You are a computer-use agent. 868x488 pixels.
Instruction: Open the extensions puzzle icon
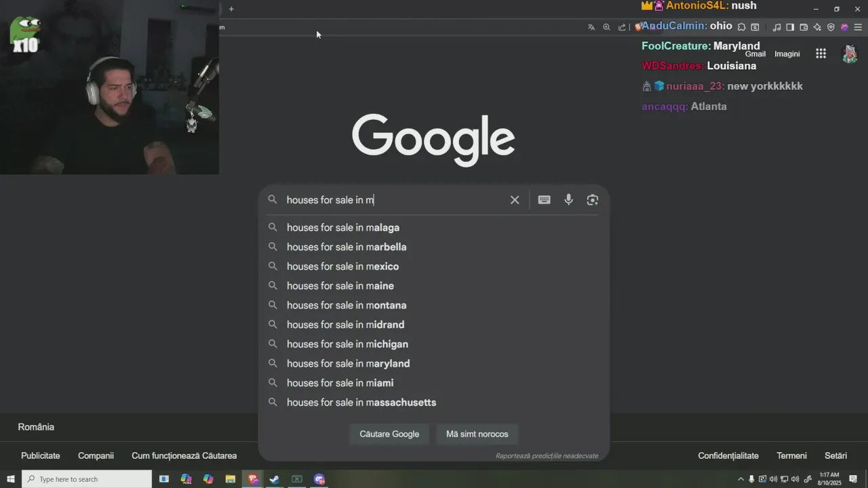pos(741,27)
